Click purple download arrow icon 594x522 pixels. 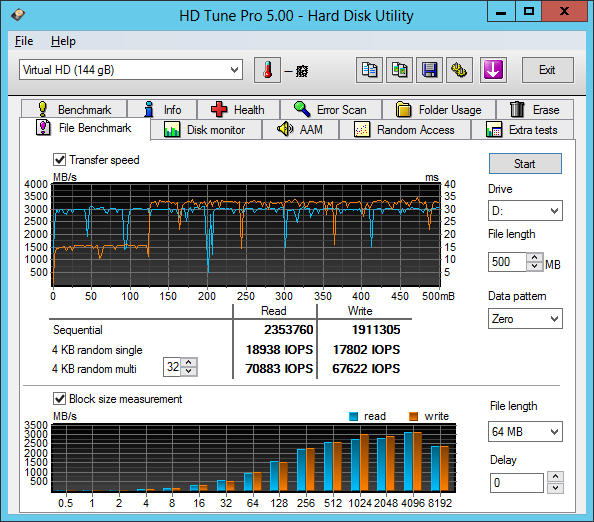(493, 70)
